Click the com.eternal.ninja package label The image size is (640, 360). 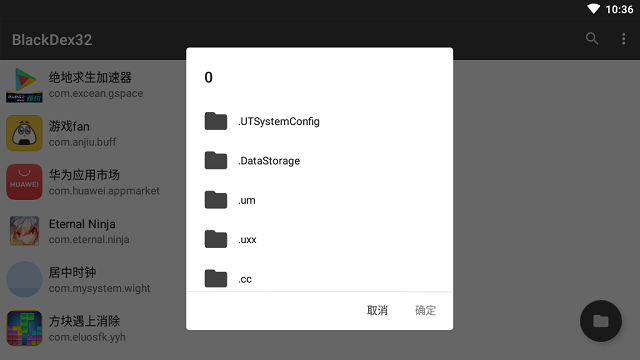point(89,240)
